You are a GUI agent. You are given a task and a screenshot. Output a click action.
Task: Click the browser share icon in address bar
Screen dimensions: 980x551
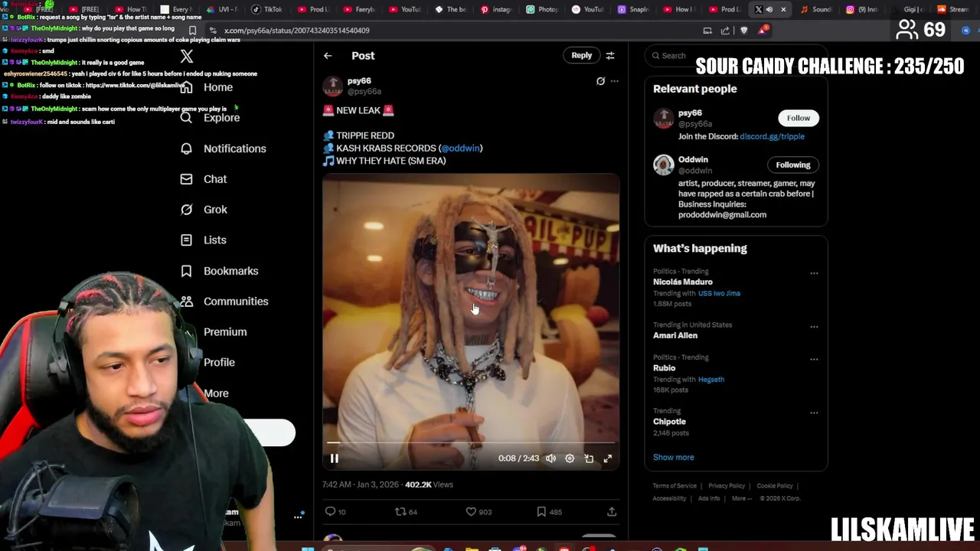click(x=725, y=31)
